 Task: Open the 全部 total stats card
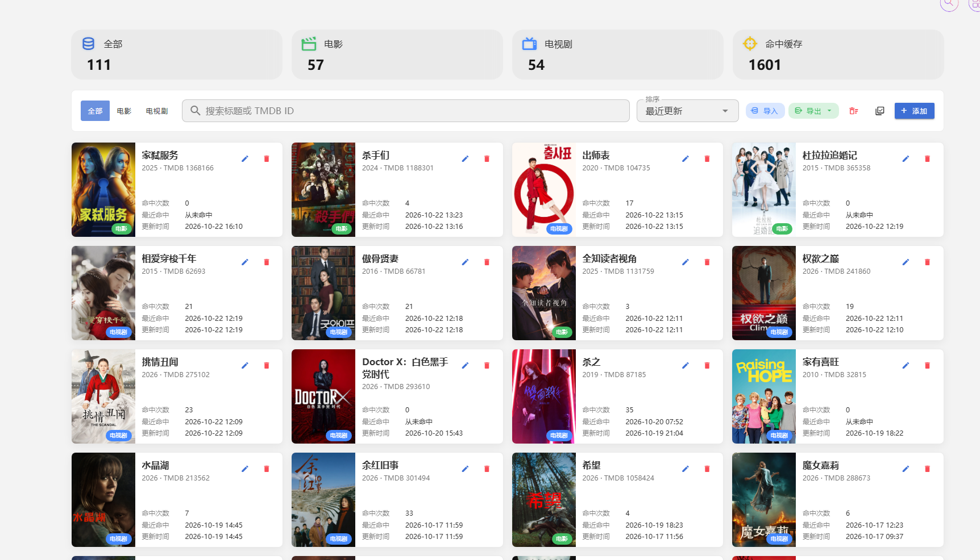click(177, 55)
